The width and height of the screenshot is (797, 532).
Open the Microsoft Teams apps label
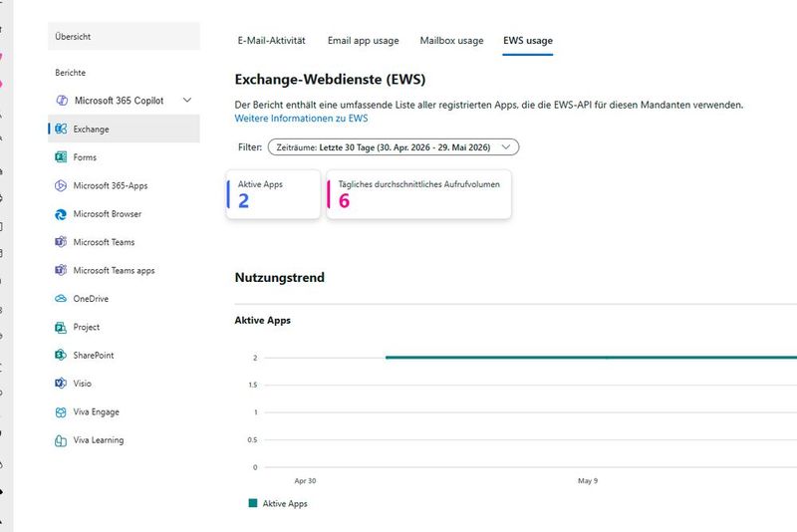[x=114, y=270]
